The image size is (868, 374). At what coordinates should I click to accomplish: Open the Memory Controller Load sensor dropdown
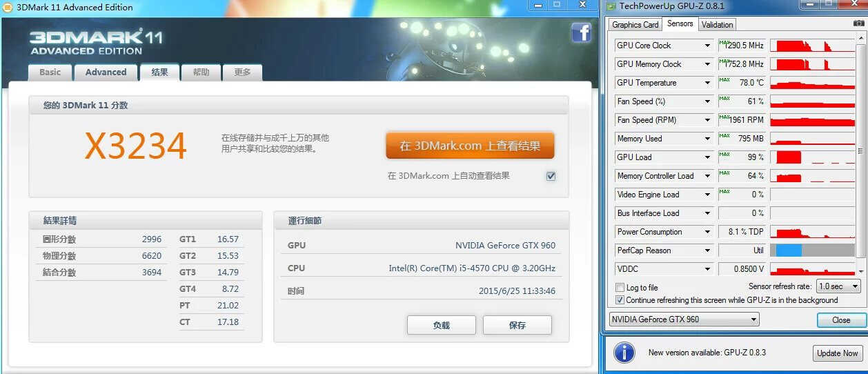tap(707, 176)
